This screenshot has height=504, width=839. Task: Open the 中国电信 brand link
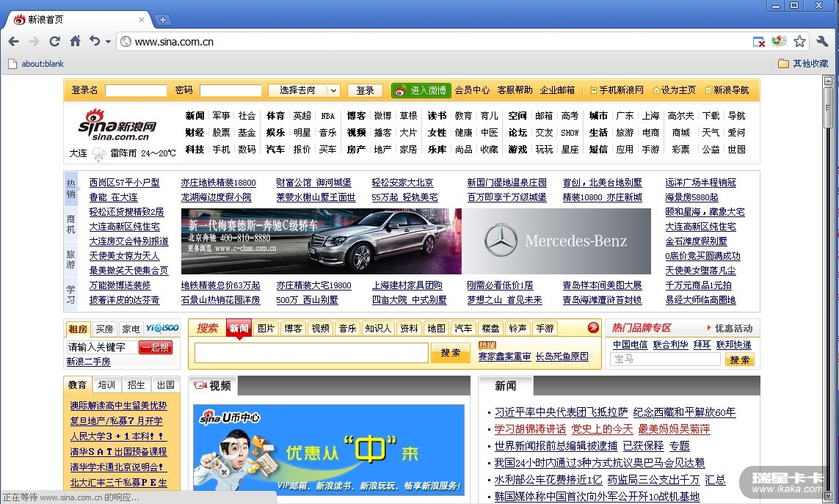pyautogui.click(x=630, y=345)
